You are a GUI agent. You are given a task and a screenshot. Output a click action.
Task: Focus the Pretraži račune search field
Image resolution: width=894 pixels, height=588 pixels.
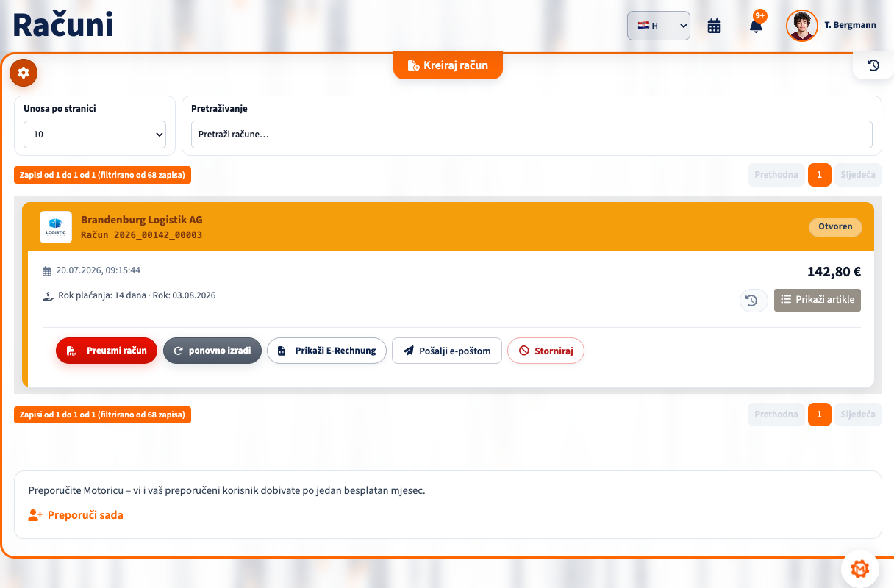(532, 135)
